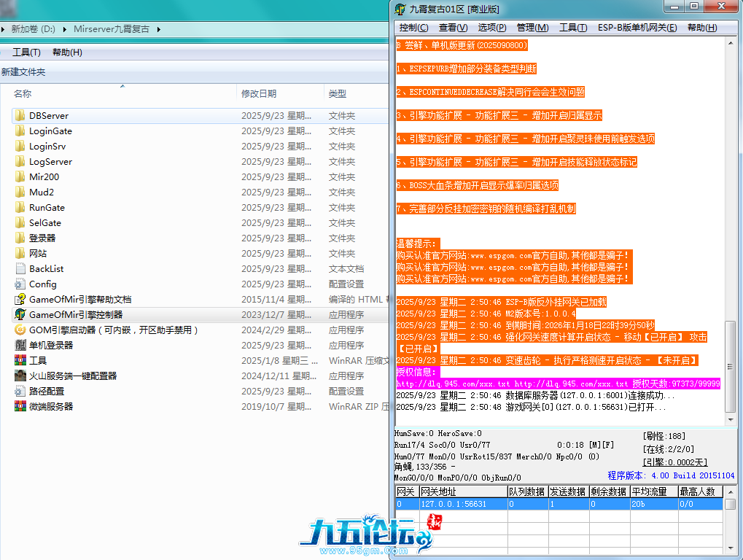This screenshot has height=560, width=743.
Task: Click log line 数据库服务器(127.0.0.1:6001)连接成功
Action: pos(535,395)
